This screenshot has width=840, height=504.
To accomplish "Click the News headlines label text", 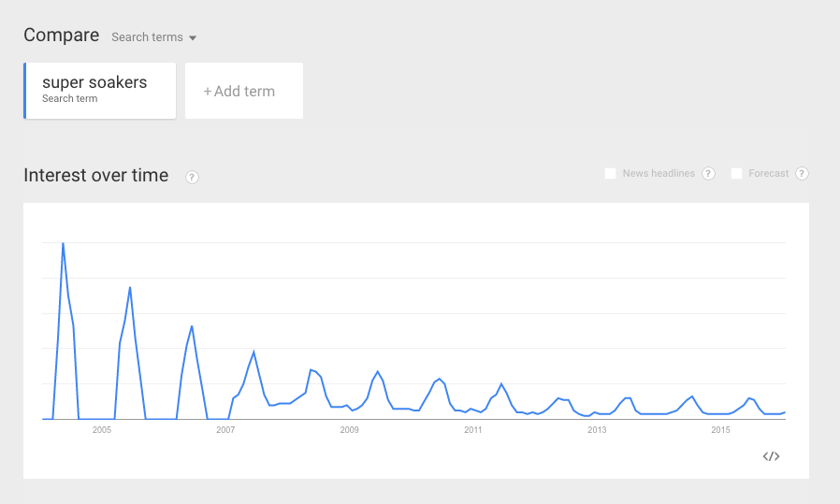I will coord(659,174).
